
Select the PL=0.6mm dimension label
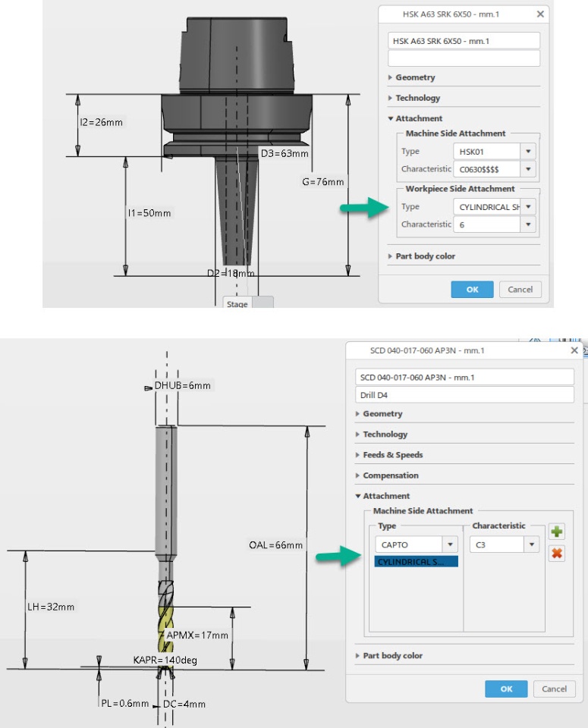coord(125,704)
